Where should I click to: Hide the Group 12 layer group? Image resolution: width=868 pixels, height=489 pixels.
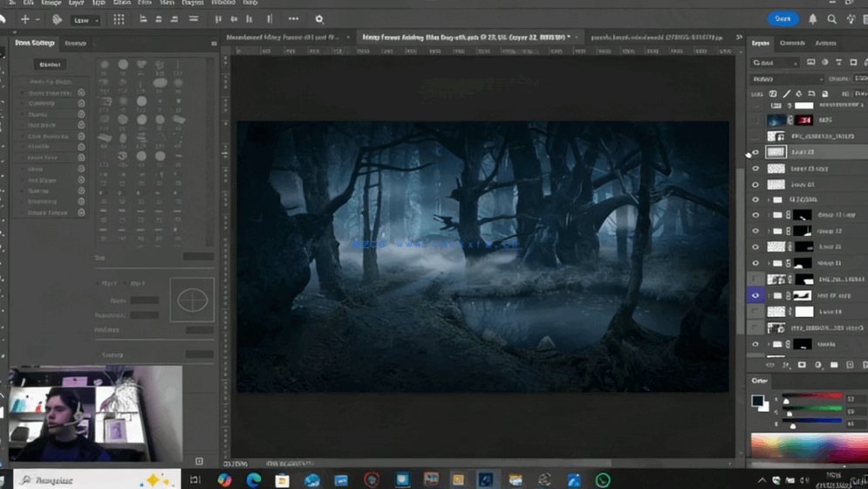pos(755,231)
